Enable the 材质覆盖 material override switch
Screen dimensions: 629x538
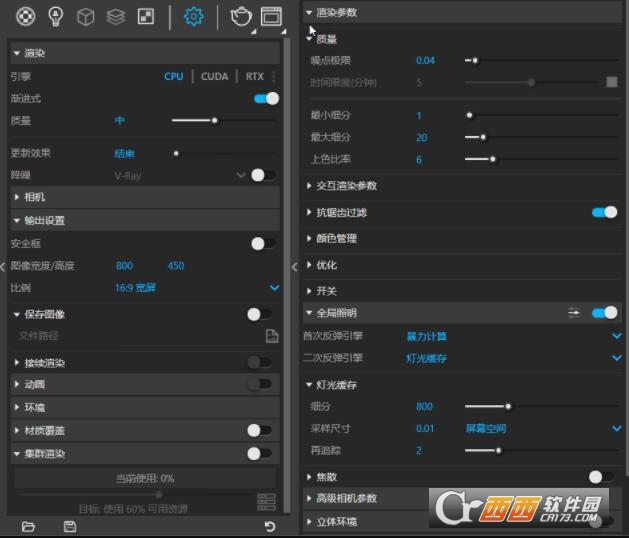[260, 430]
